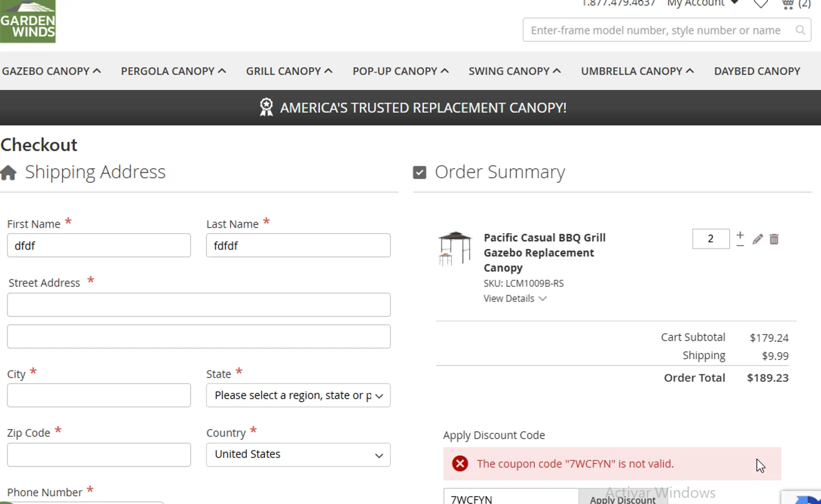The width and height of the screenshot is (821, 504).
Task: Click the Checkout page heading
Action: [39, 145]
